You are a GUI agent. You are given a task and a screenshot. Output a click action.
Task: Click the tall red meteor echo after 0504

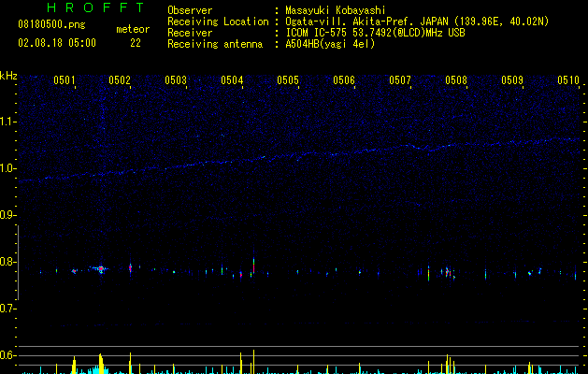[254, 266]
